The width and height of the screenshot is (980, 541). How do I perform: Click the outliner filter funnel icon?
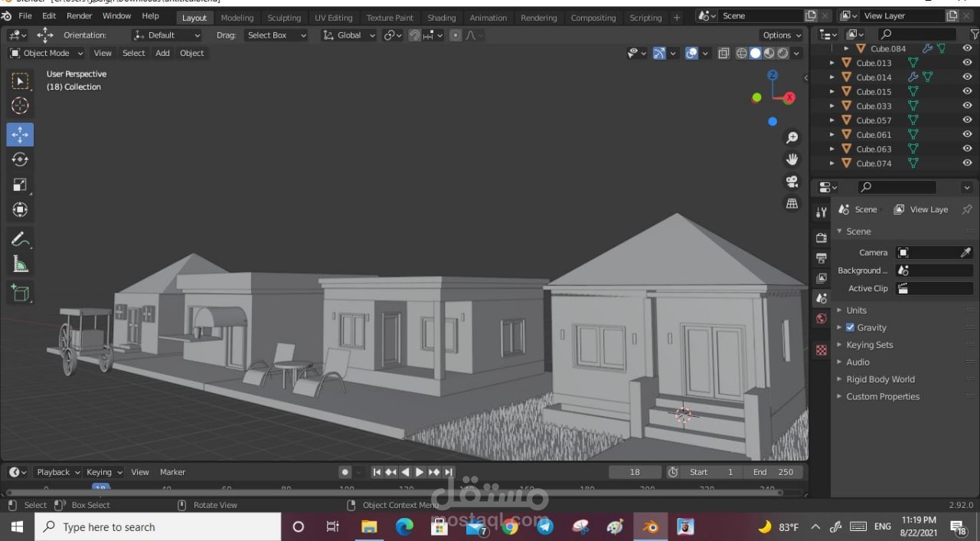[974, 34]
